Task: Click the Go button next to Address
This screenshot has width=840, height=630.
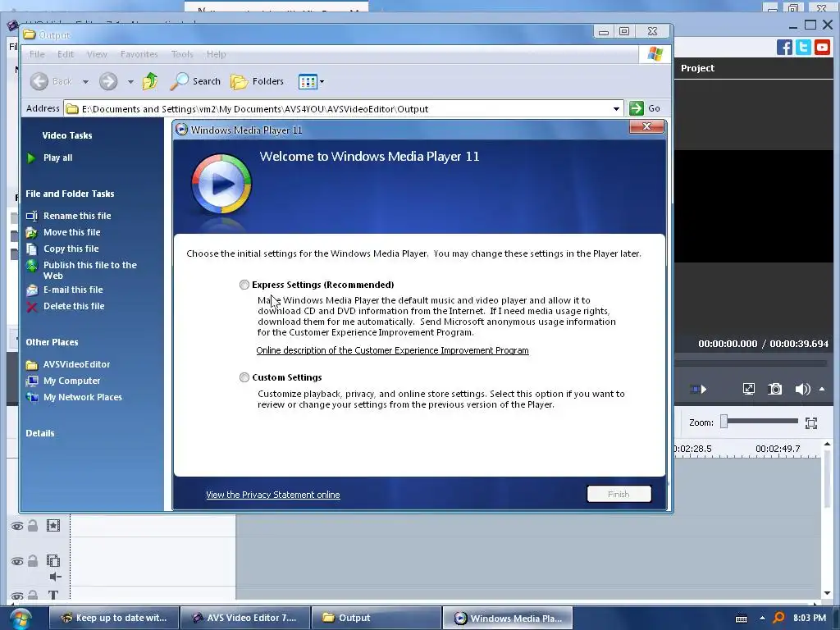Action: (645, 108)
